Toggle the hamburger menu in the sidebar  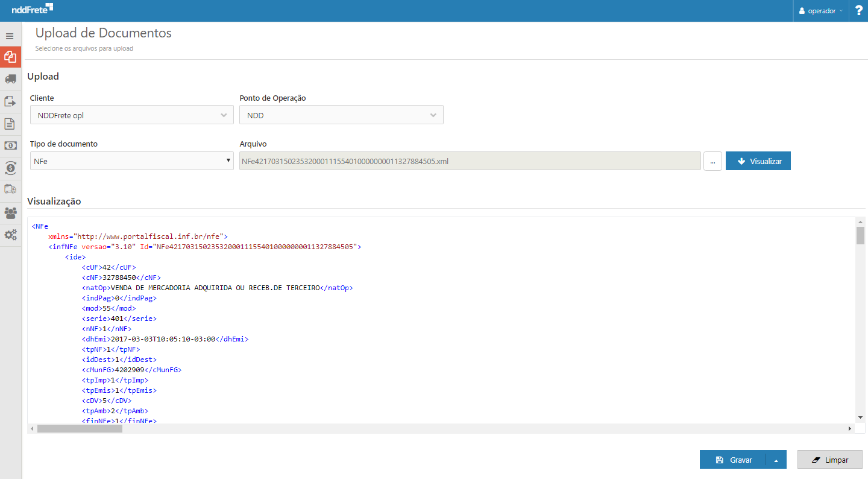tap(10, 36)
